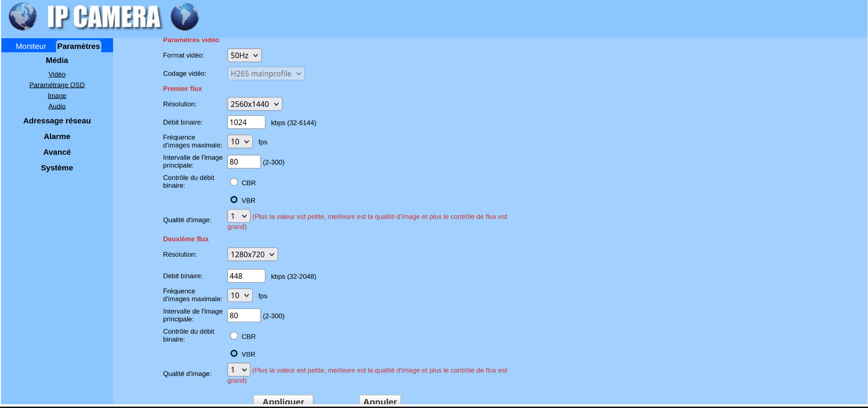Viewport: 868px width, 408px height.
Task: Select CBR for the first stream
Action: [x=234, y=182]
